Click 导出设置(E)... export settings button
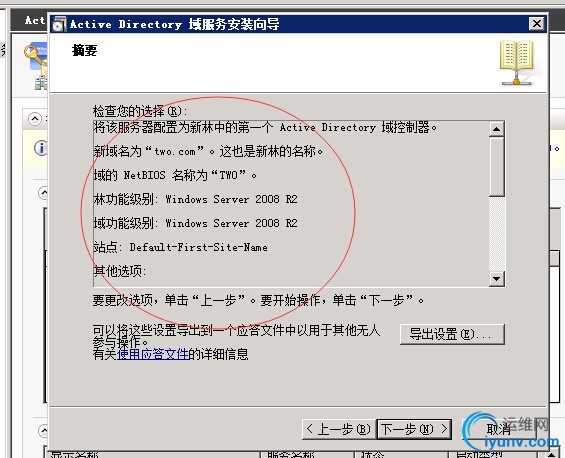 (452, 334)
